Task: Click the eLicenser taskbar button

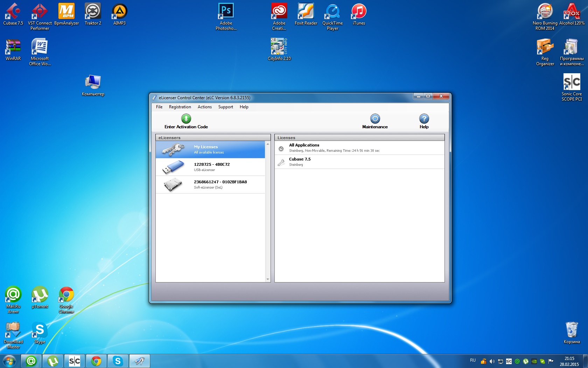Action: coord(140,361)
